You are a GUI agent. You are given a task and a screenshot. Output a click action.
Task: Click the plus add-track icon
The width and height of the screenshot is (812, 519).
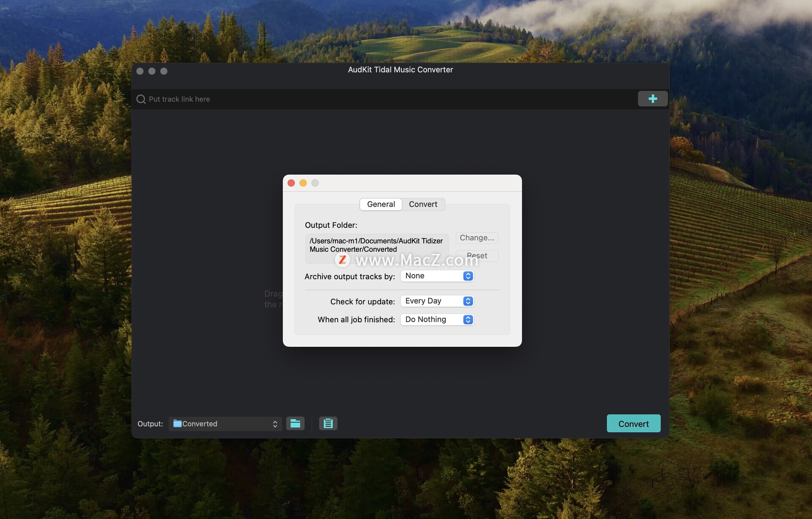[653, 99]
